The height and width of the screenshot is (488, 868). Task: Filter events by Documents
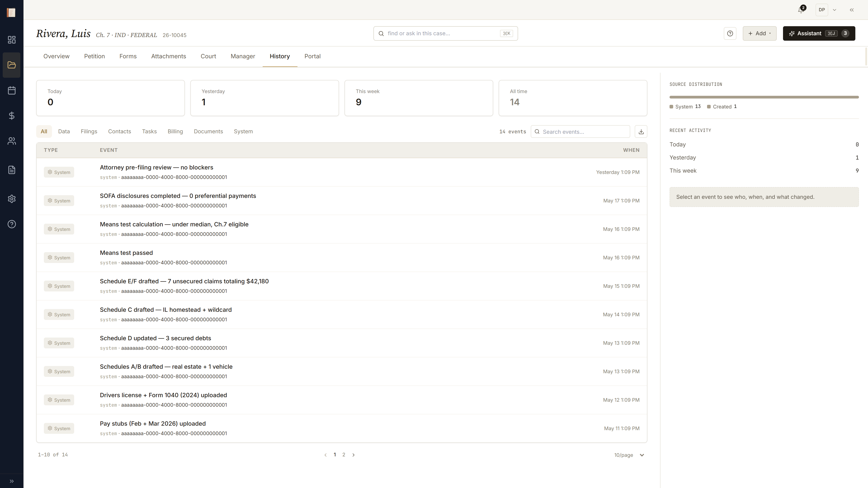click(x=208, y=131)
